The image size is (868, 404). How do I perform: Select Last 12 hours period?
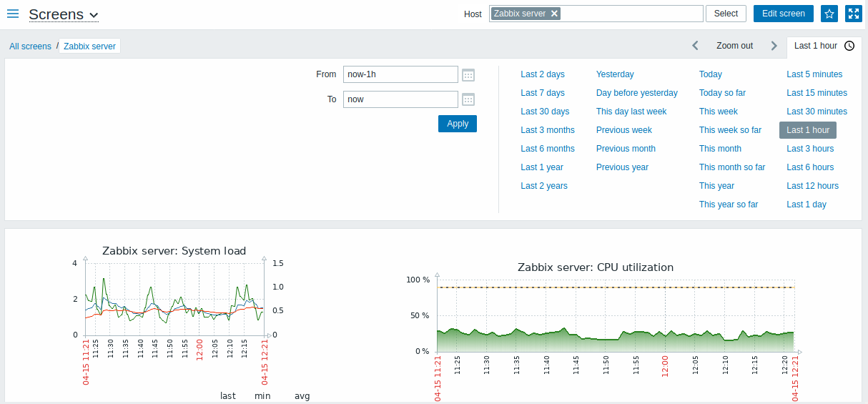click(x=812, y=186)
